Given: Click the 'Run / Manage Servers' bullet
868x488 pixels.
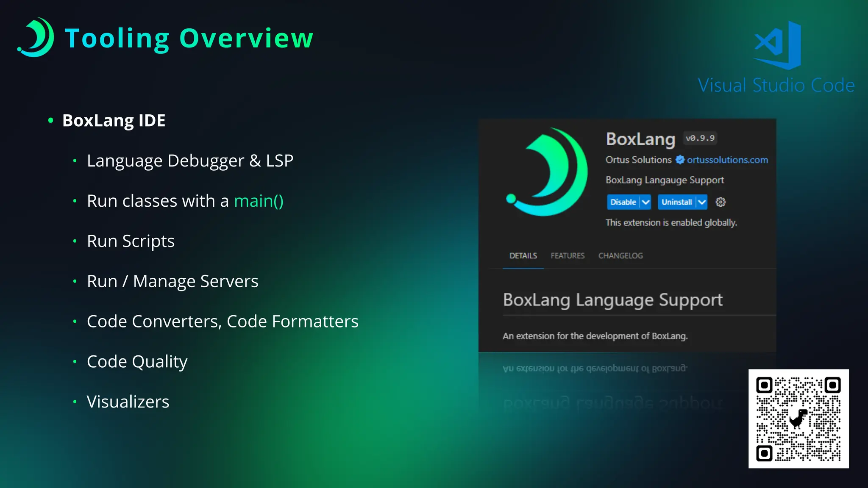Looking at the screenshot, I should [x=172, y=281].
